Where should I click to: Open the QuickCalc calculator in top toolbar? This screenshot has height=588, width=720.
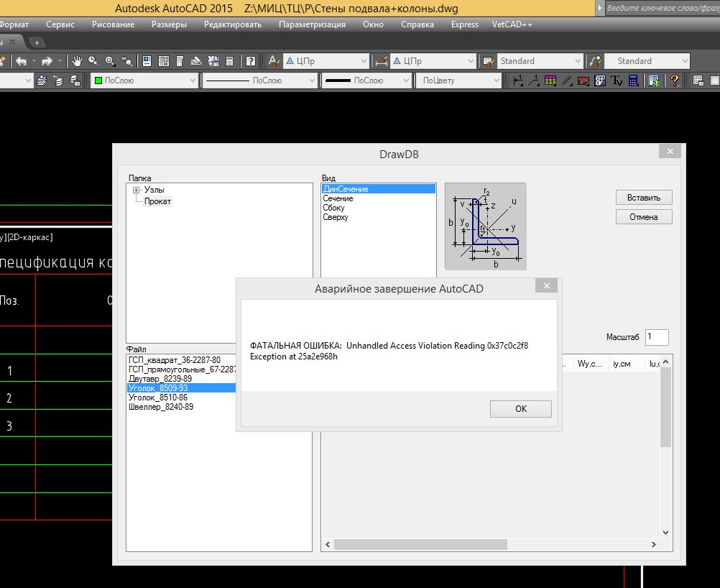coord(230,61)
